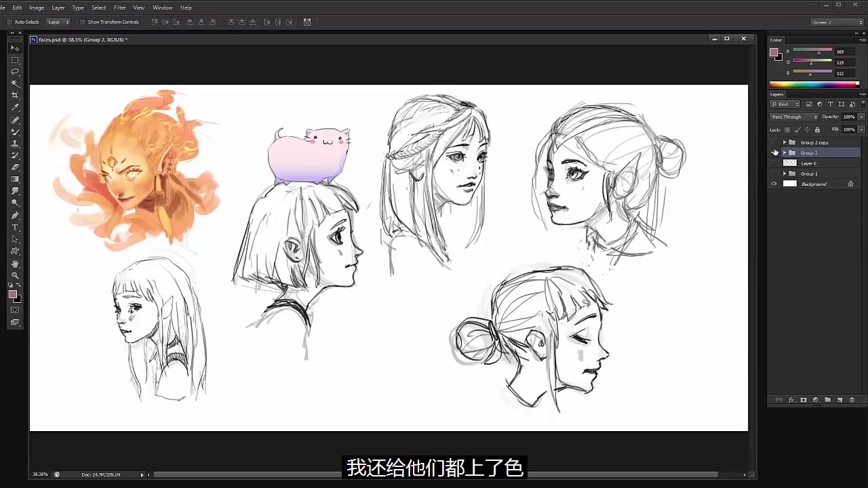The height and width of the screenshot is (488, 868).
Task: Select the Rectangular Marquee tool
Action: [x=15, y=60]
